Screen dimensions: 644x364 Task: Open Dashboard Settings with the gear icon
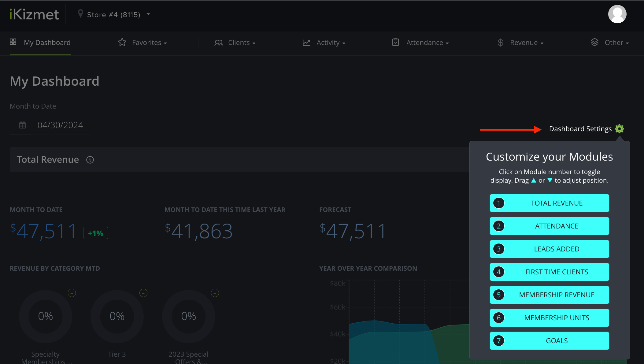pos(619,128)
